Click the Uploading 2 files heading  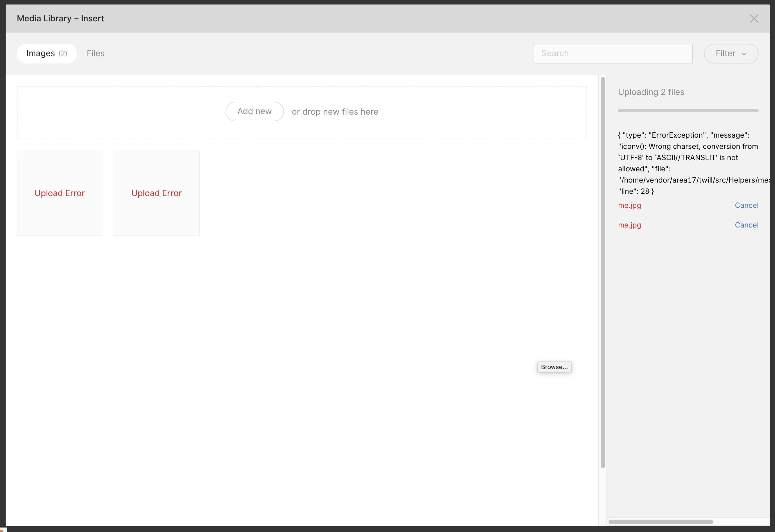click(x=651, y=92)
